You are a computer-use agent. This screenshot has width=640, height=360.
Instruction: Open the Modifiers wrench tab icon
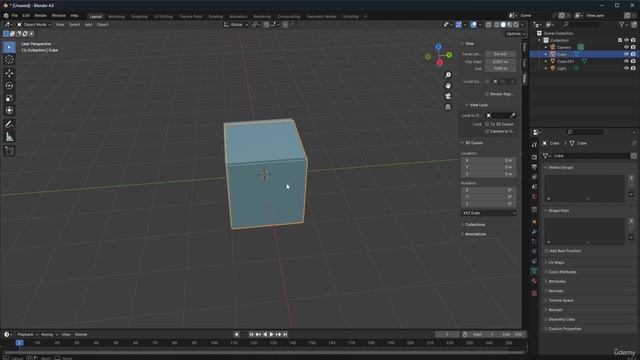click(534, 232)
